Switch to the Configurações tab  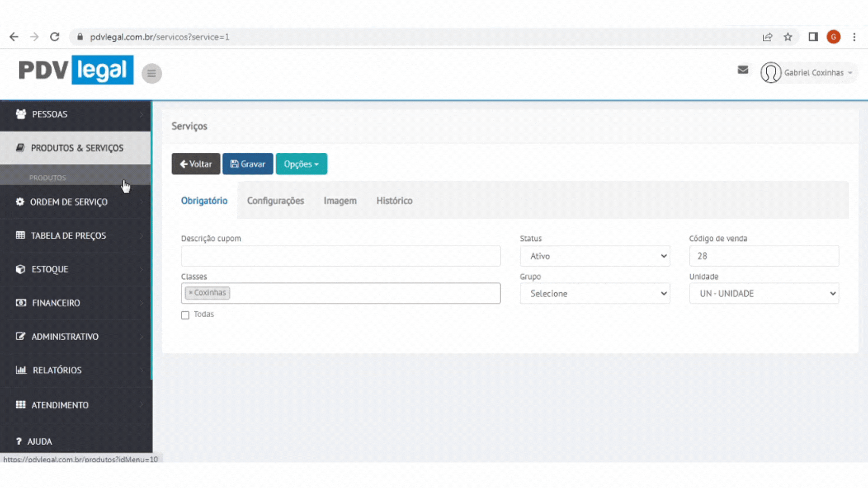point(275,201)
